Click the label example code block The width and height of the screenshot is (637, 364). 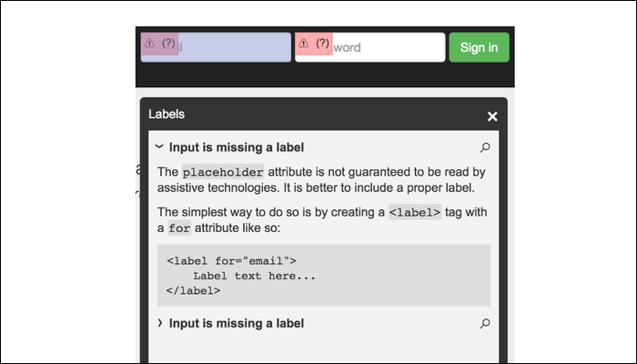[323, 275]
